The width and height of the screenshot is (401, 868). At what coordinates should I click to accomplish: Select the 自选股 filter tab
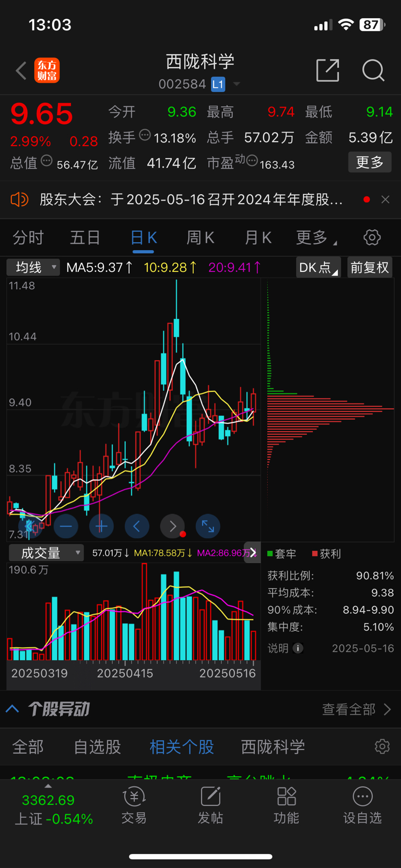pos(97,747)
